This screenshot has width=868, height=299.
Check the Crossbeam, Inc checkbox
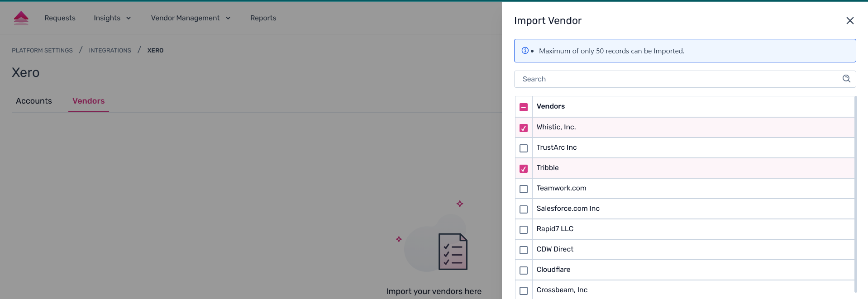[x=524, y=291]
